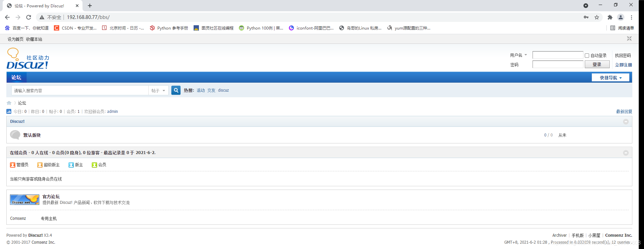This screenshot has width=644, height=249.
Task: Click the 找回密码 recover password link
Action: pyautogui.click(x=623, y=55)
